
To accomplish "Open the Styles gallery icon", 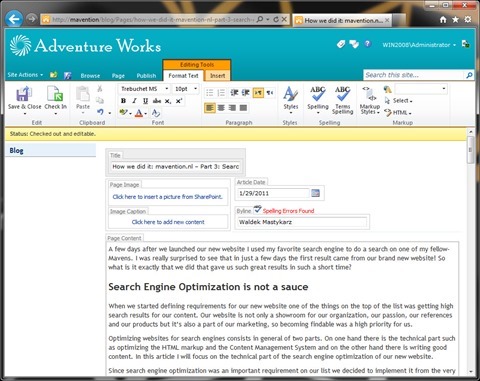I will click(x=290, y=94).
